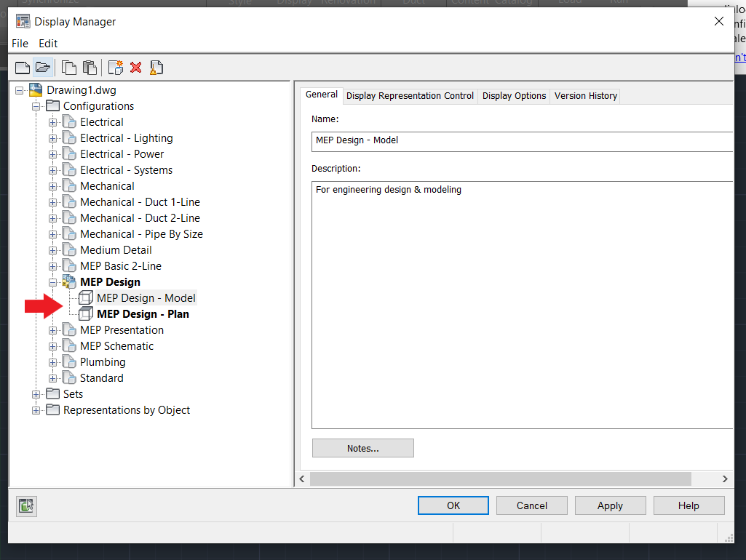Expand the Plumbing configuration

[x=52, y=361]
